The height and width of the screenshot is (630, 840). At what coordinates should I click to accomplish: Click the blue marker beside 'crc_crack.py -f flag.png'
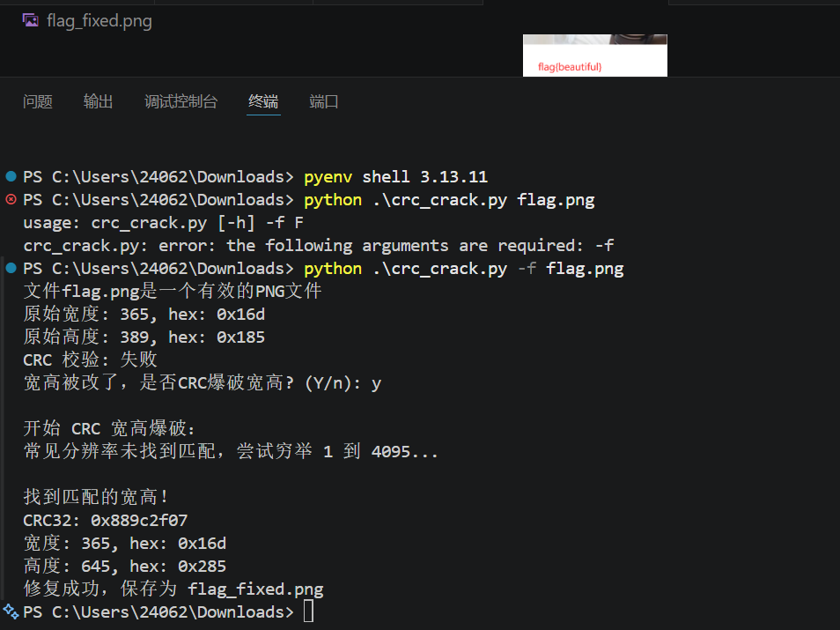[x=11, y=268]
